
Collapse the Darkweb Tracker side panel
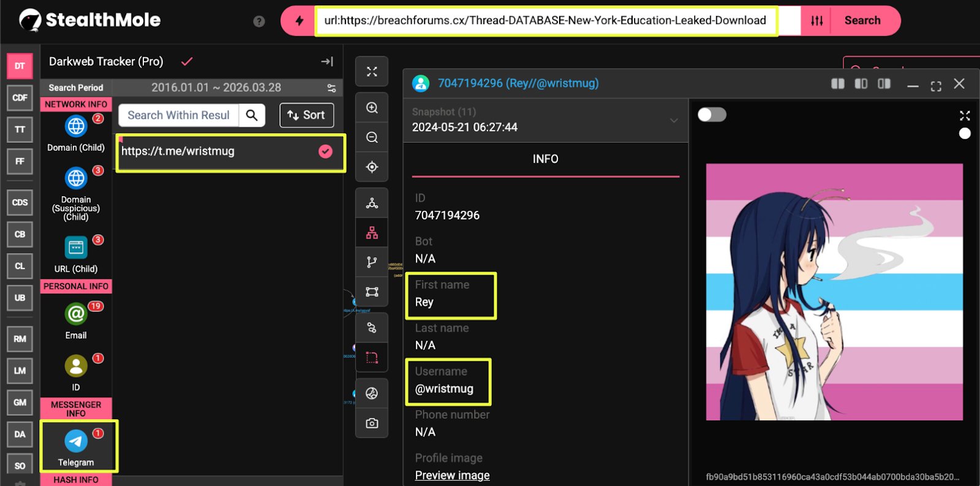[327, 61]
